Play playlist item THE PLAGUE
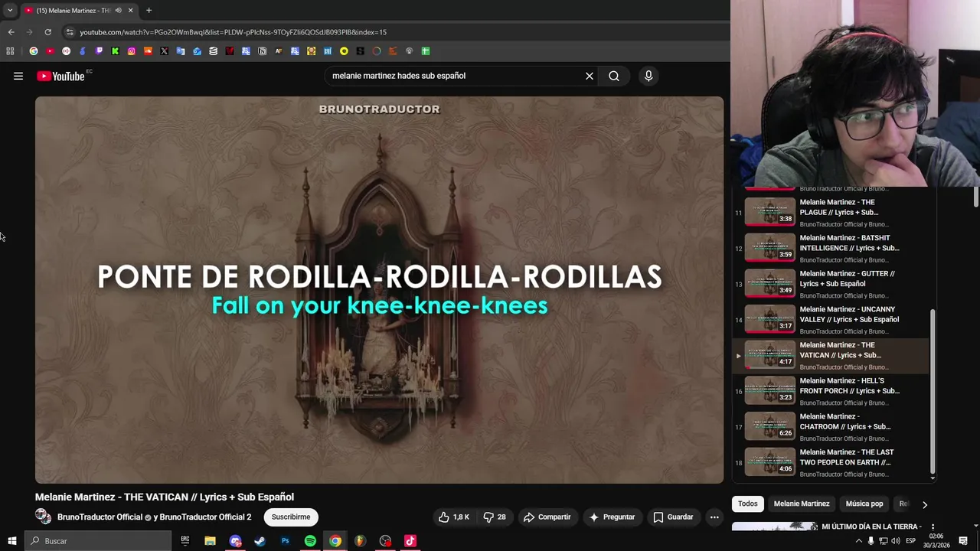This screenshot has width=980, height=551. coord(831,212)
